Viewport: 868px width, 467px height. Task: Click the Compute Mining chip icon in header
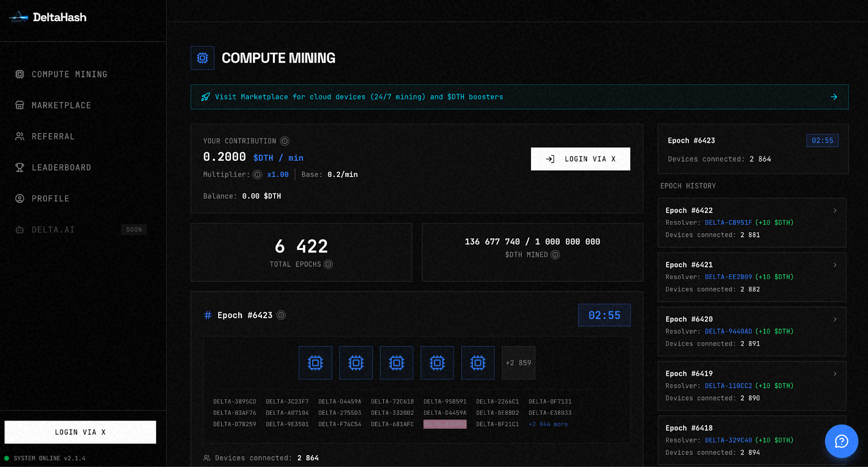pyautogui.click(x=202, y=58)
